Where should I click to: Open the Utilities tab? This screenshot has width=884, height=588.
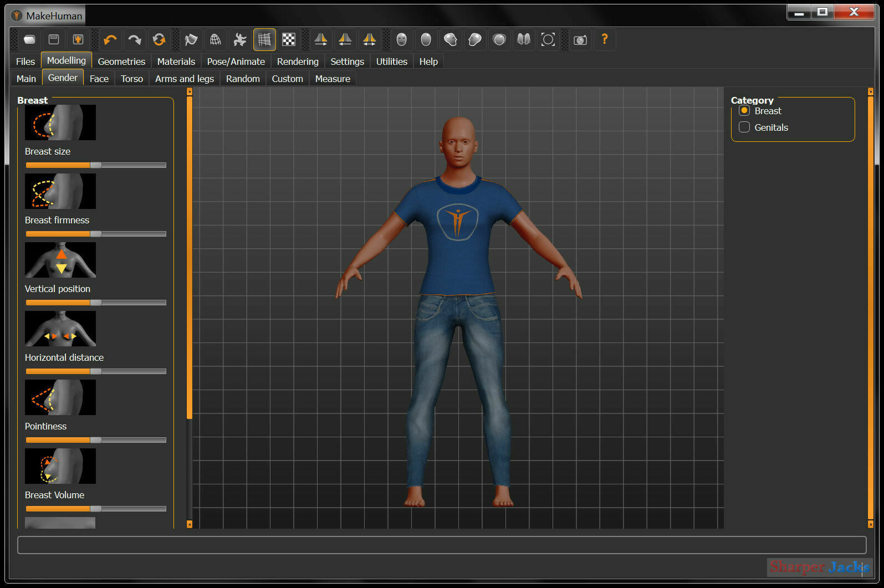coord(392,62)
